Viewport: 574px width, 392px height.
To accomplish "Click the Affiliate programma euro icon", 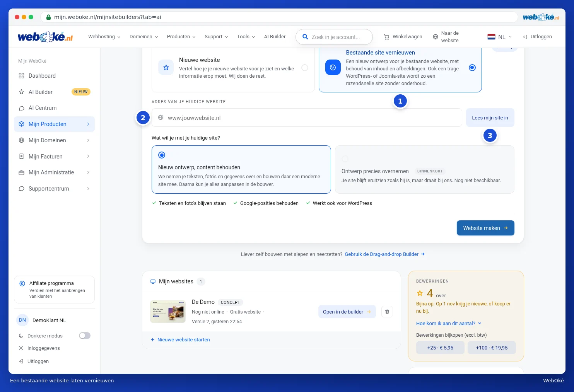I will [x=22, y=283].
